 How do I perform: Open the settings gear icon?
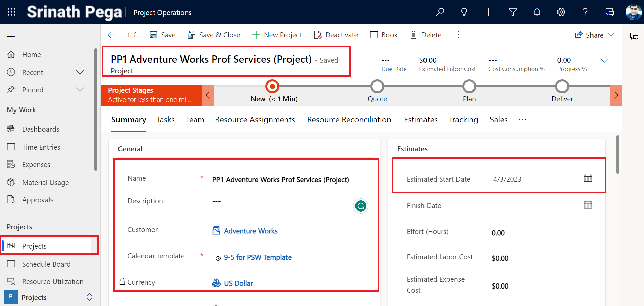(x=561, y=12)
